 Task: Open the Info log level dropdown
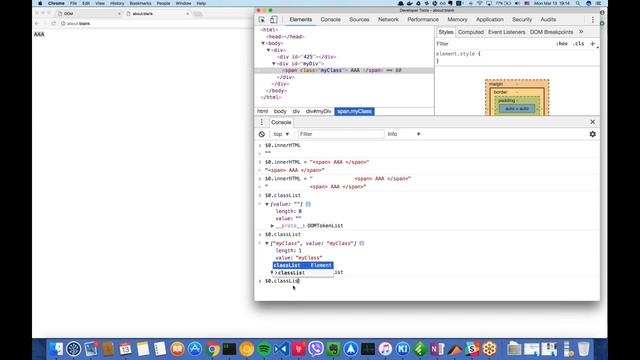404,134
